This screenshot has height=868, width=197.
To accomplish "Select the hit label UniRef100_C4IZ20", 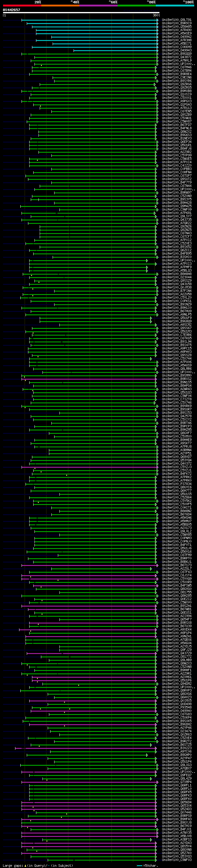I will (x=176, y=165).
